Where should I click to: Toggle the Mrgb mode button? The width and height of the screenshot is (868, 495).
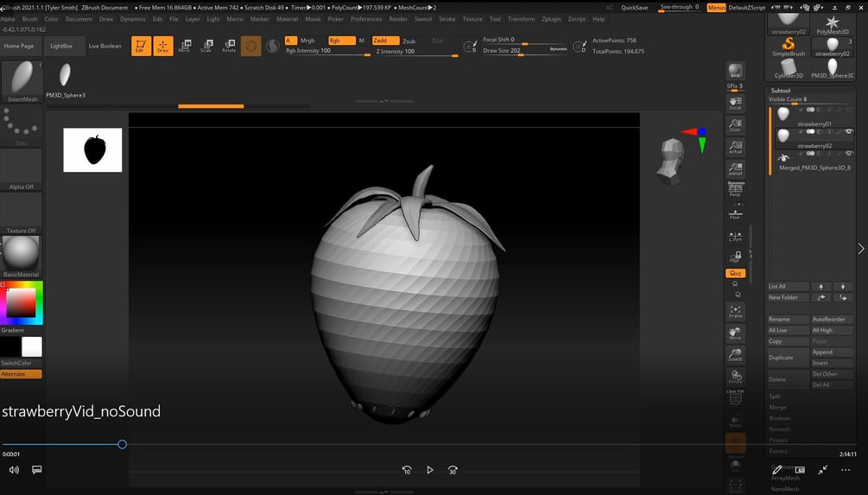(307, 41)
